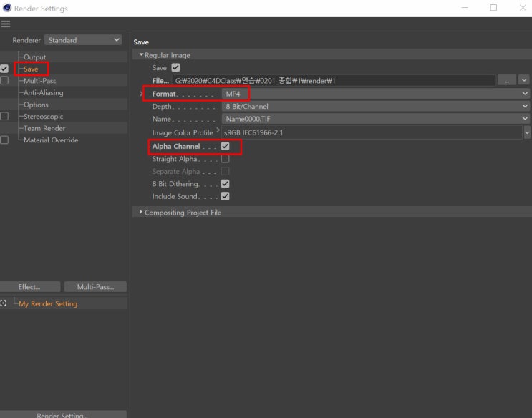Click the File path input field
Screen dimensions: 532x418
click(x=334, y=81)
